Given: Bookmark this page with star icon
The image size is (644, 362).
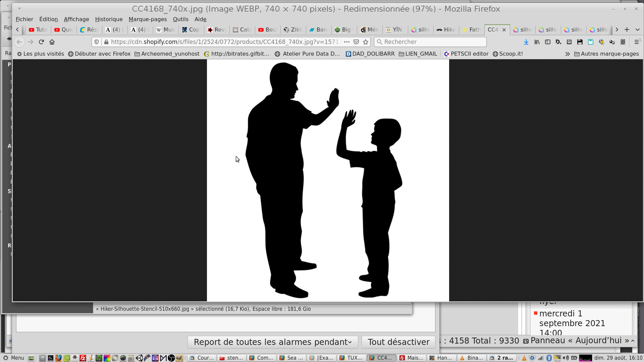Looking at the screenshot, I should pos(366,42).
